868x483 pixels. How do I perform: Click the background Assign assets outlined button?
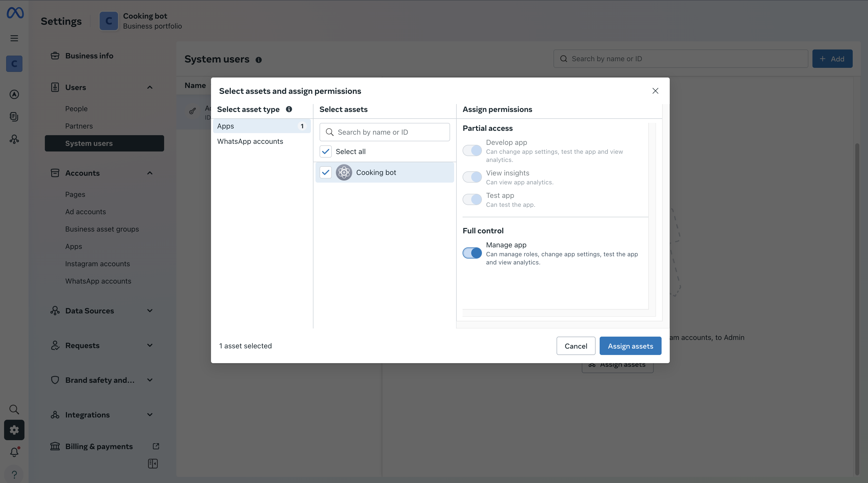tap(618, 368)
